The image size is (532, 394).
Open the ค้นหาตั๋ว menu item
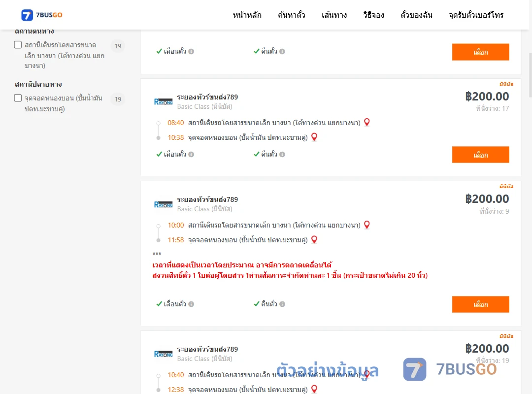[x=292, y=15]
